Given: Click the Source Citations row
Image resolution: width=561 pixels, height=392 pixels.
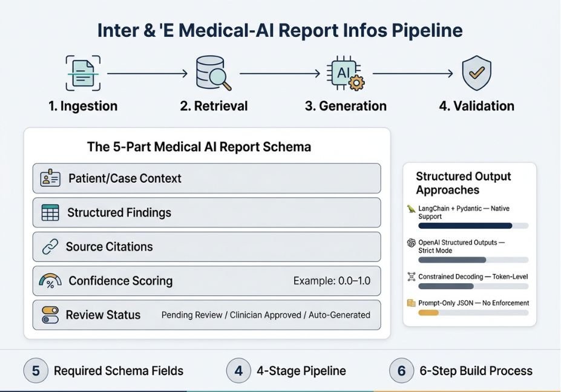Looking at the screenshot, I should coord(207,247).
